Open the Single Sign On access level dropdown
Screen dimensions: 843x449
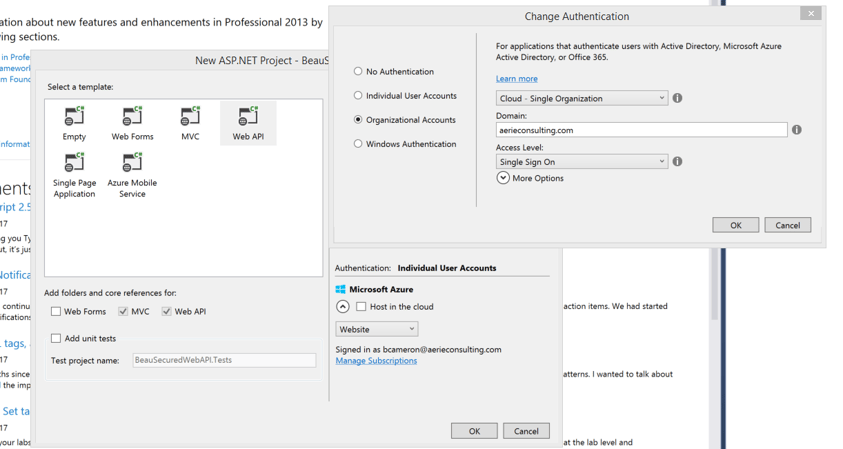pos(582,162)
